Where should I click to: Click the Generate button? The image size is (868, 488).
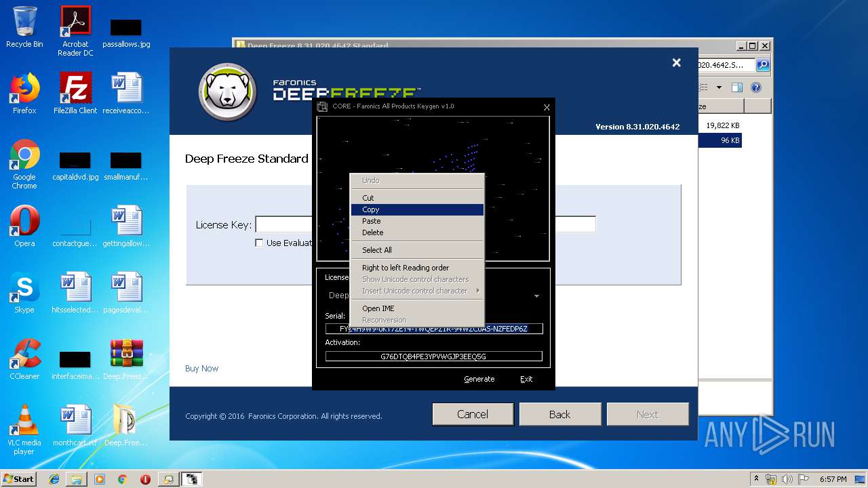479,379
